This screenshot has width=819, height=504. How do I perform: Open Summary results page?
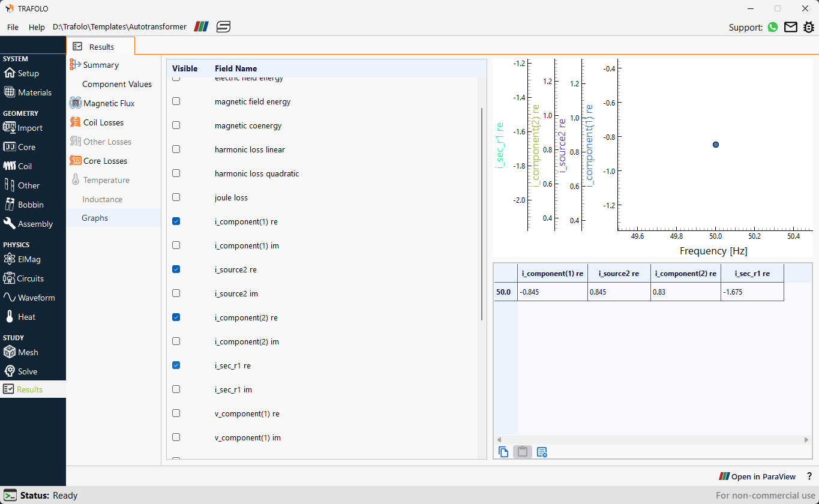(x=101, y=65)
